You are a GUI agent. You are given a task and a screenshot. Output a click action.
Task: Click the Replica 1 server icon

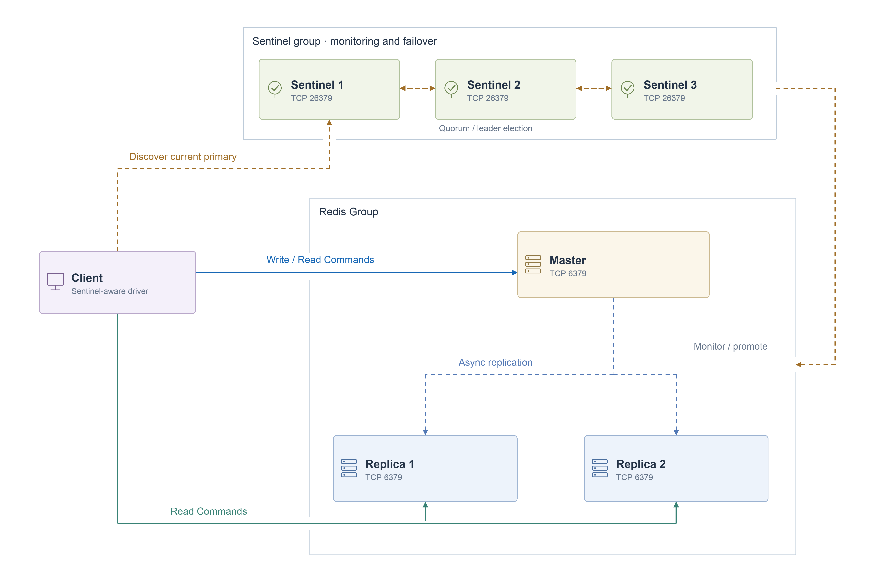[x=349, y=468]
